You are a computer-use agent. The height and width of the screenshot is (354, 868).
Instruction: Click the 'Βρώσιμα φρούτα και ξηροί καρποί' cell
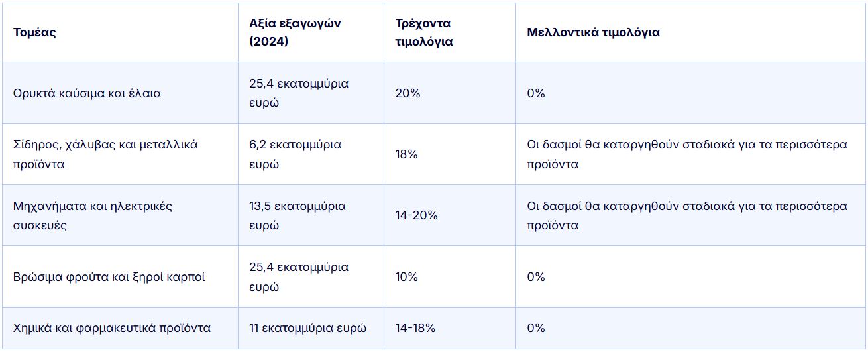tap(109, 277)
